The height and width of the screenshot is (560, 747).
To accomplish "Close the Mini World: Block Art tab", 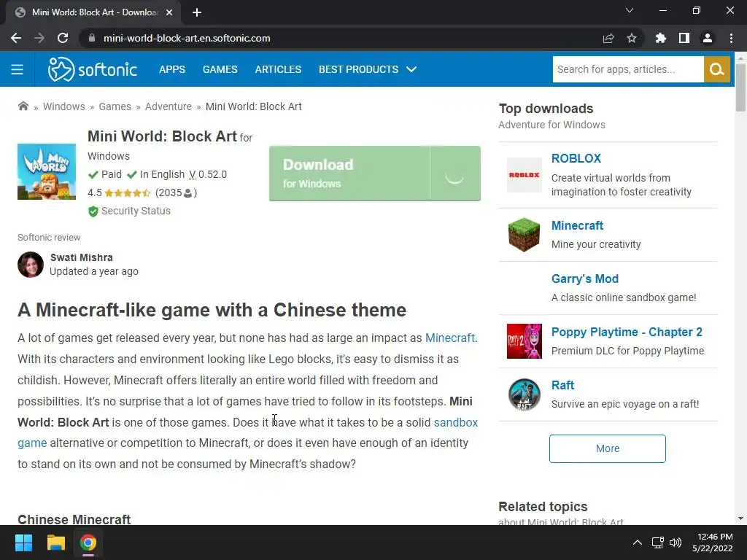I will [169, 12].
